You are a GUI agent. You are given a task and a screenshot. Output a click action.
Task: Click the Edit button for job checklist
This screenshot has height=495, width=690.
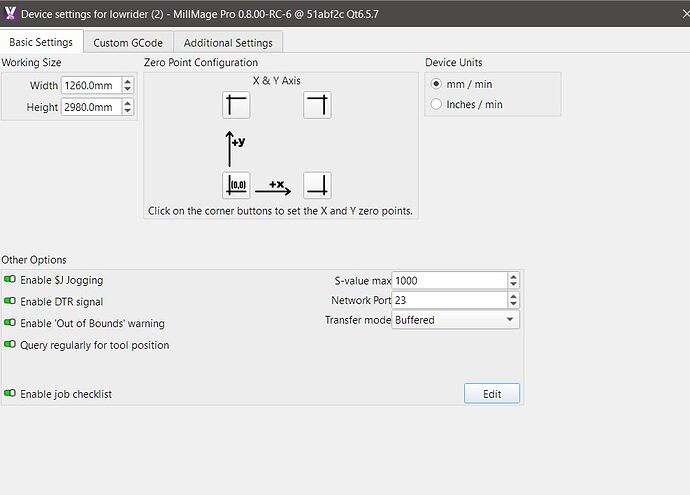491,394
